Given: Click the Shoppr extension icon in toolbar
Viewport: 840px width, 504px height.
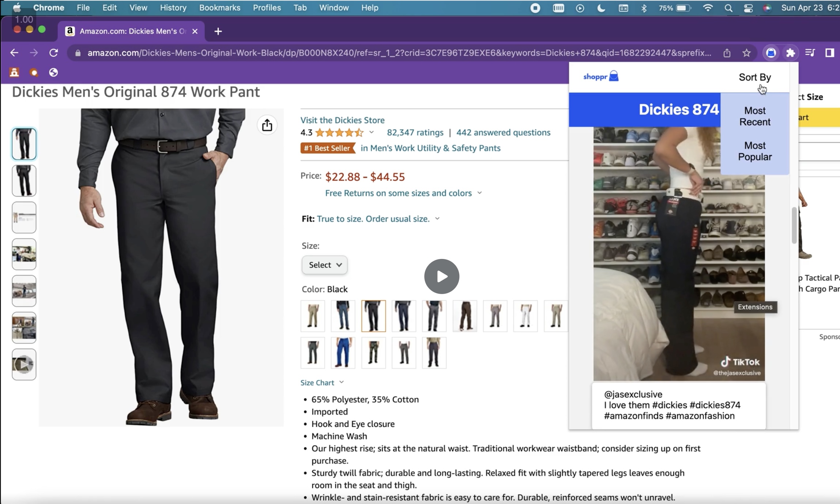Looking at the screenshot, I should point(771,53).
